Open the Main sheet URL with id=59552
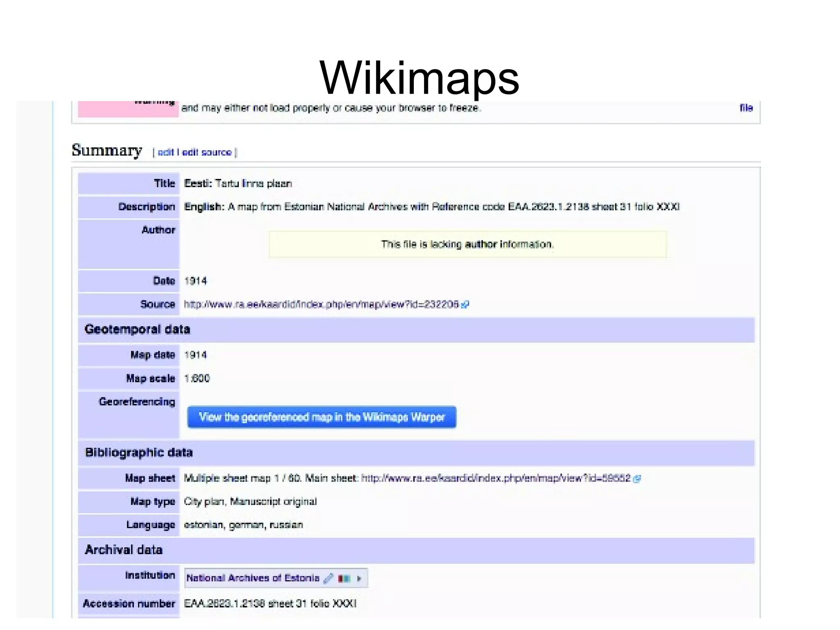The height and width of the screenshot is (630, 840). [x=495, y=478]
